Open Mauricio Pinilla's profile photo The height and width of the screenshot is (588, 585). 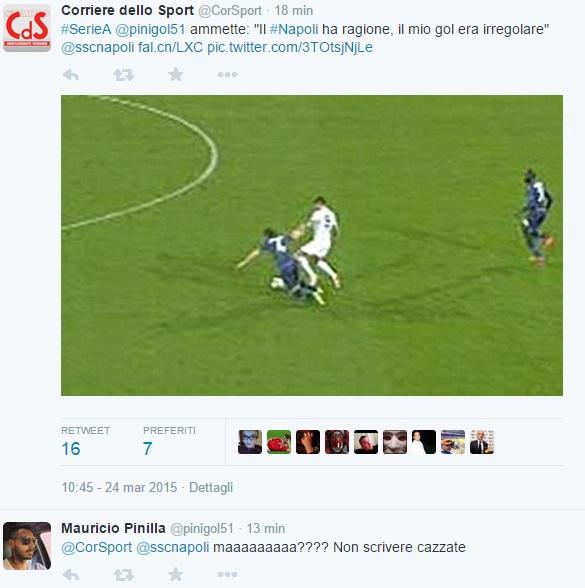27,546
